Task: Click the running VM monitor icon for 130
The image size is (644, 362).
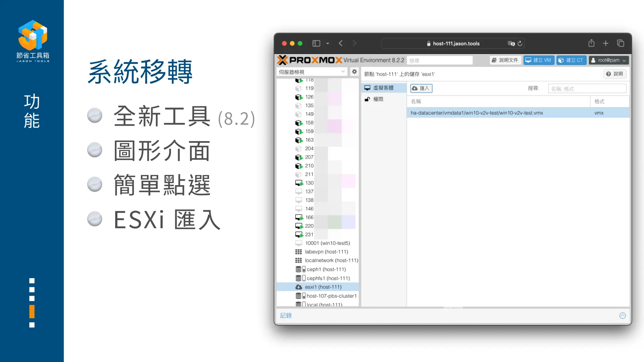Action: tap(299, 183)
